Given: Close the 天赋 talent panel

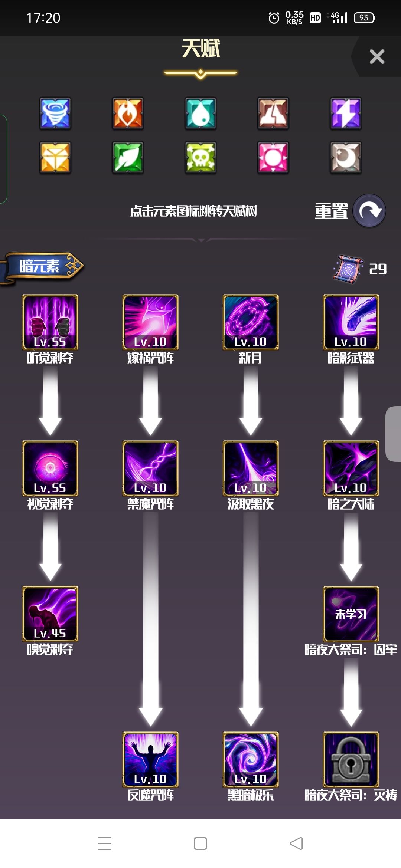Looking at the screenshot, I should tap(377, 57).
